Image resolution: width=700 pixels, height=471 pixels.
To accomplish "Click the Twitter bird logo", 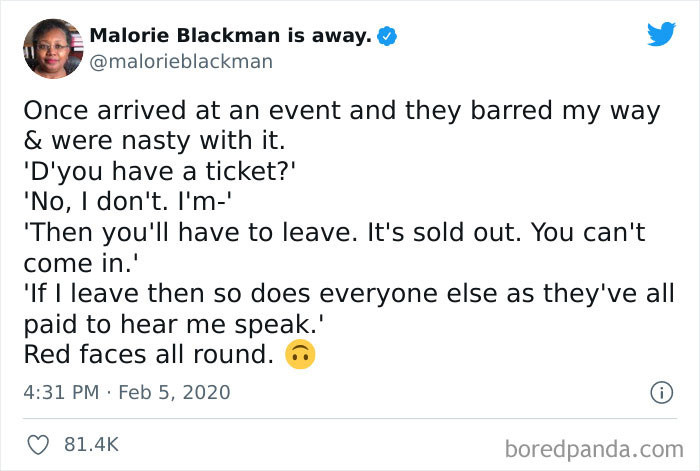I will tap(661, 35).
